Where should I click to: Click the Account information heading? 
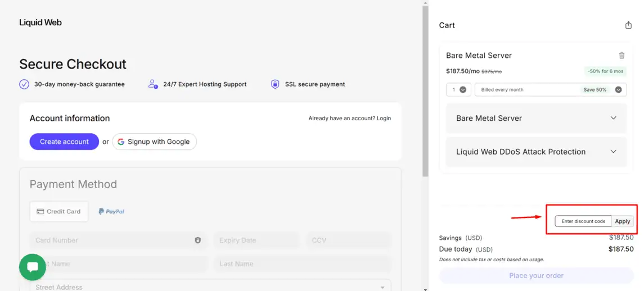[x=70, y=119]
